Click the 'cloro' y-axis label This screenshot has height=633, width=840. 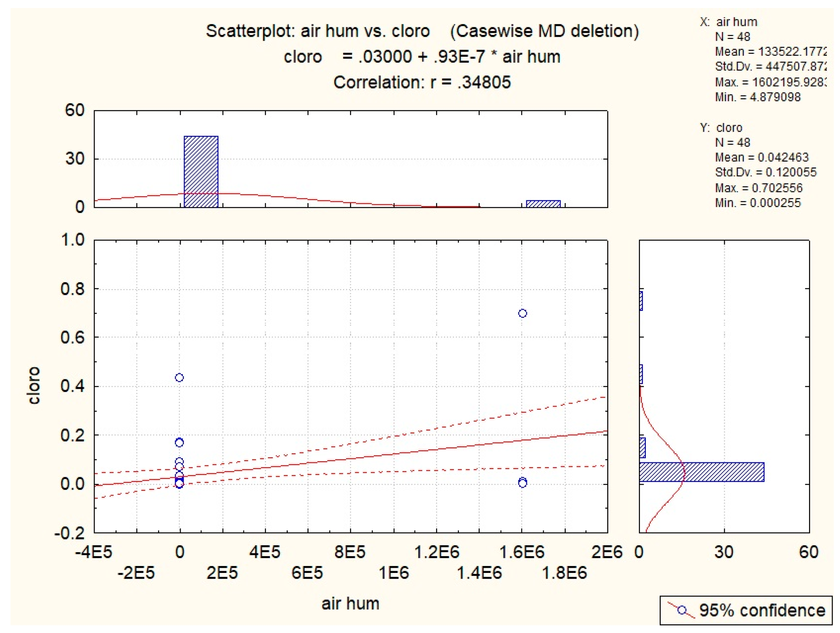(34, 385)
